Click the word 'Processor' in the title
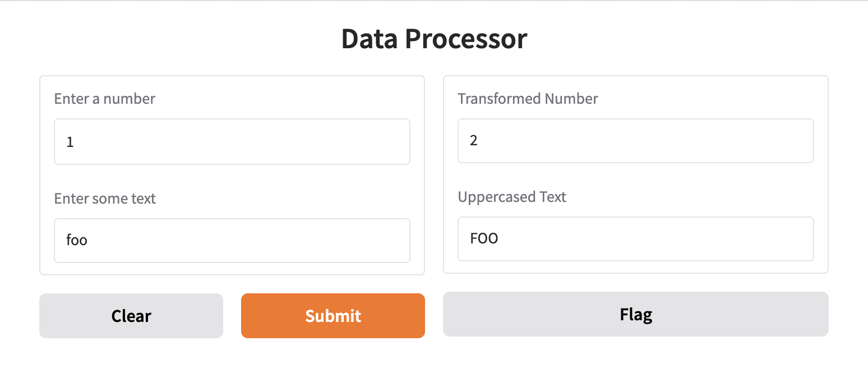This screenshot has height=387, width=868. [467, 39]
